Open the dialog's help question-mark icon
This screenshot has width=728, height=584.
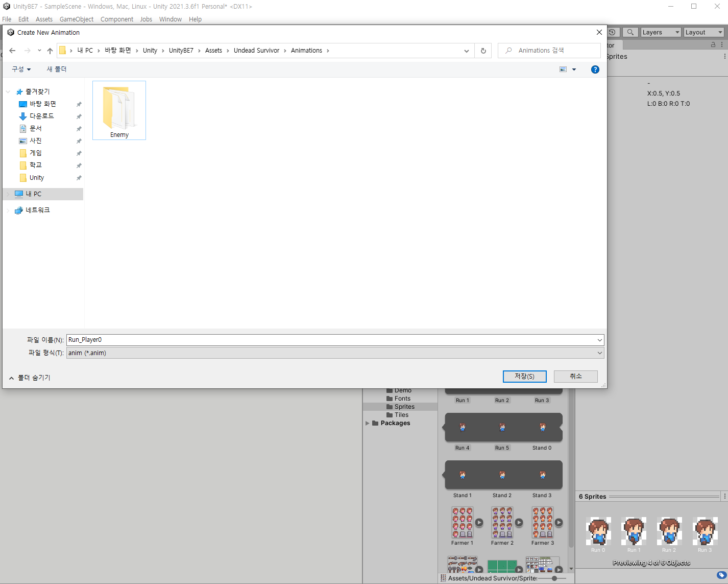[595, 69]
